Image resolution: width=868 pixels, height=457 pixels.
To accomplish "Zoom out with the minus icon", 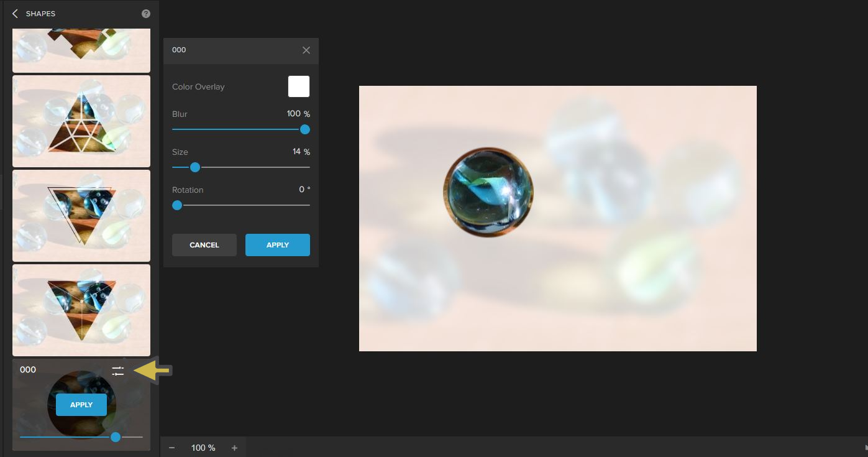I will [x=172, y=448].
